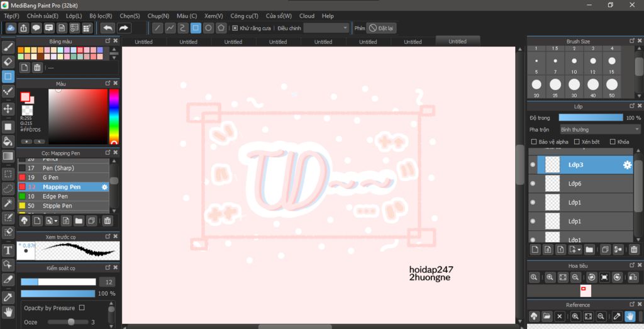Open the Cloud menu
The image size is (644, 329).
307,16
